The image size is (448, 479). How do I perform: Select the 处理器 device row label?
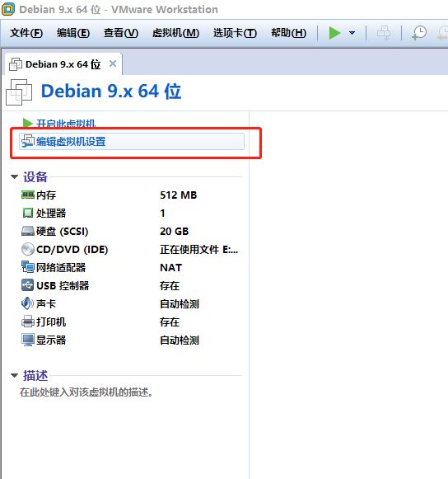point(51,213)
